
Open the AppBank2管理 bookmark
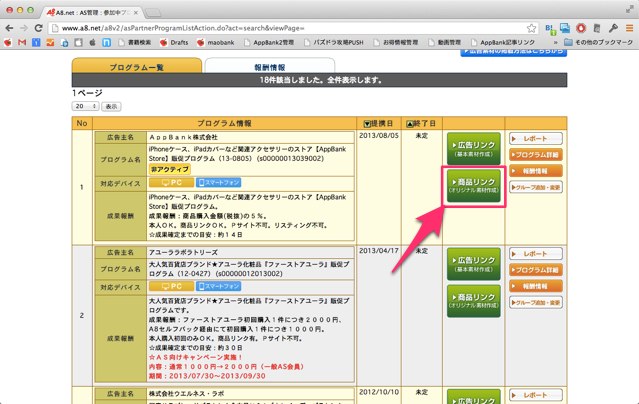[269, 42]
